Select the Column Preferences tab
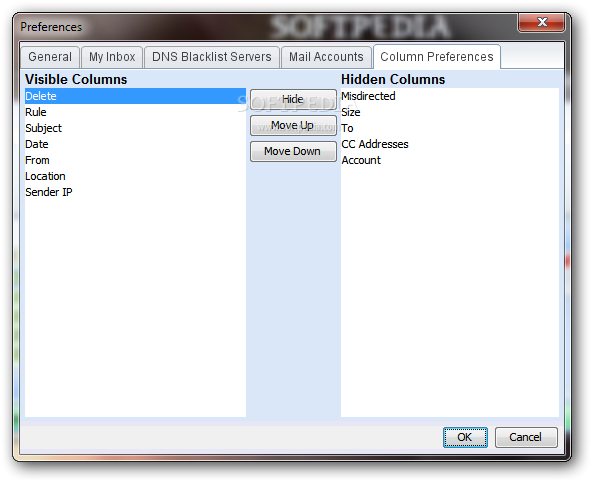This screenshot has width=592, height=482. pos(437,57)
